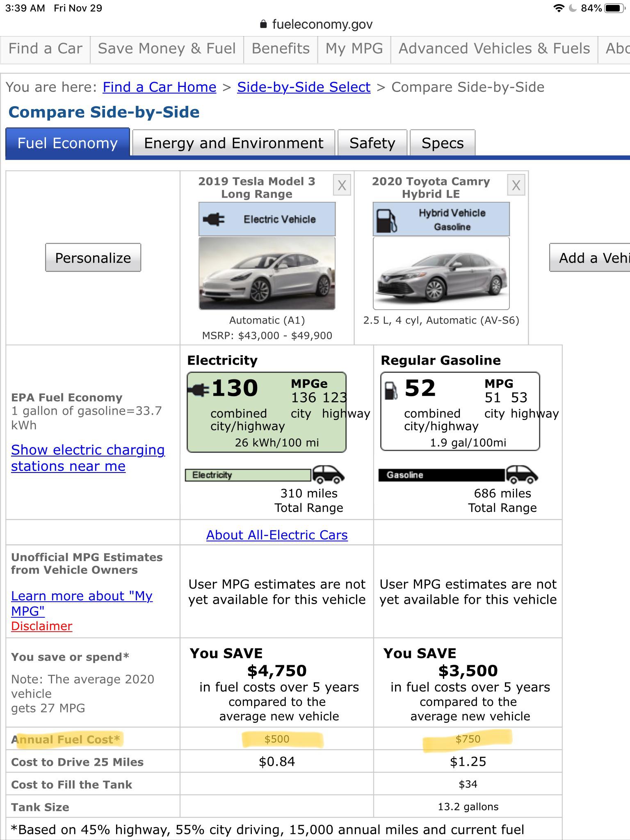
Task: Switch to the Safety tab
Action: pyautogui.click(x=372, y=143)
